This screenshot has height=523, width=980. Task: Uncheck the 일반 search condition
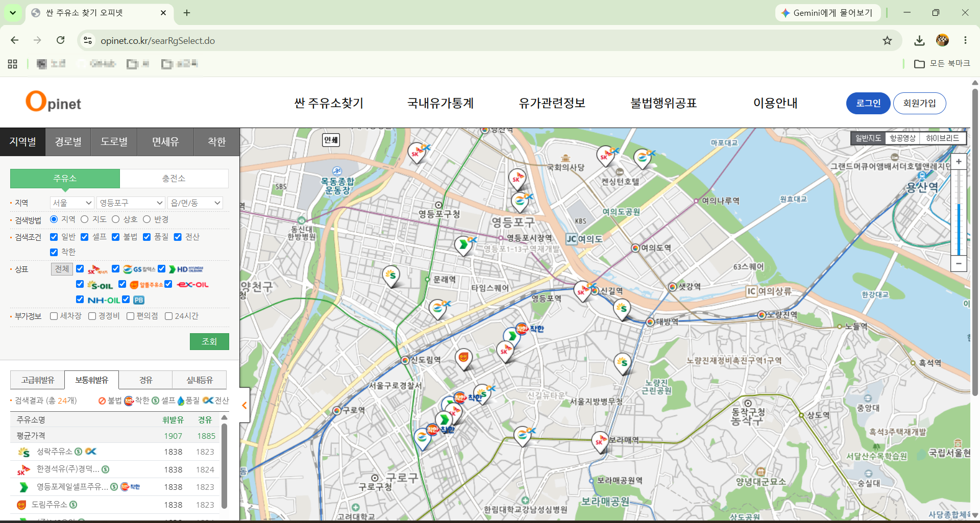tap(54, 237)
